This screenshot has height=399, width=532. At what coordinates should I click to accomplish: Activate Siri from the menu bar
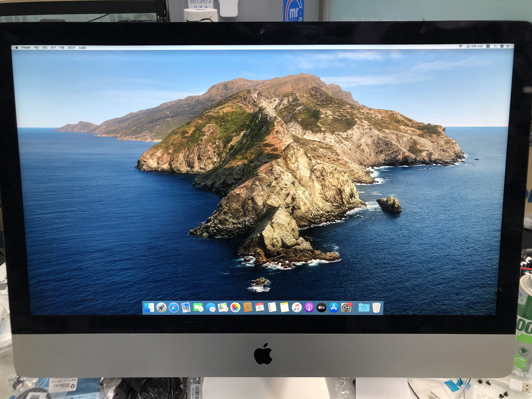tap(502, 46)
